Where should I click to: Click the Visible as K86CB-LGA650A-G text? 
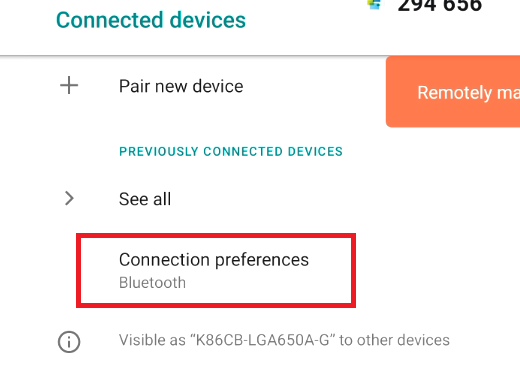284,340
